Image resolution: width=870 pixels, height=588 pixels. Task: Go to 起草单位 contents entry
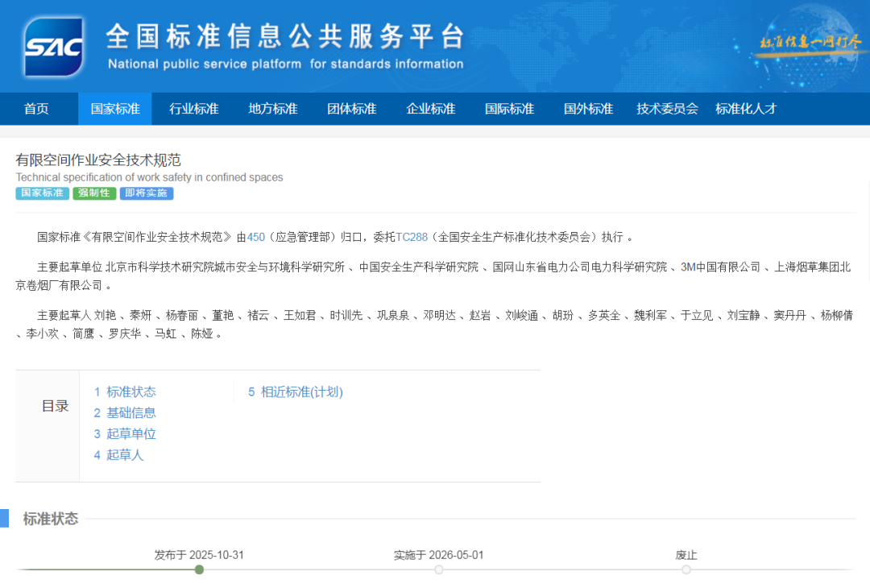tap(125, 434)
